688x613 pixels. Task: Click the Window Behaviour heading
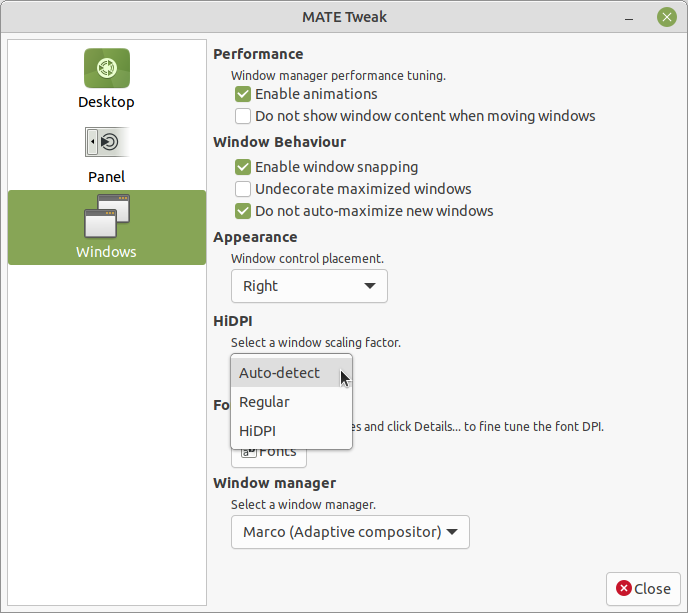tap(280, 142)
